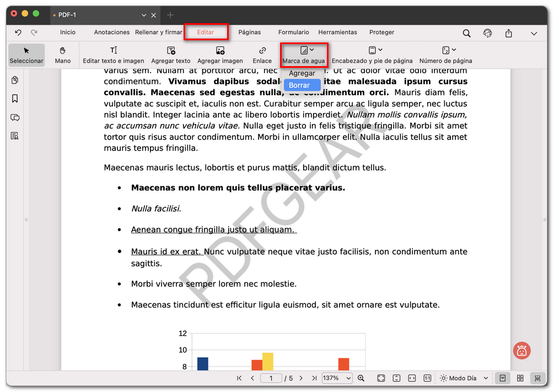Screen dimensions: 554x392
Task: Click the undo arrow icon
Action: (x=18, y=33)
